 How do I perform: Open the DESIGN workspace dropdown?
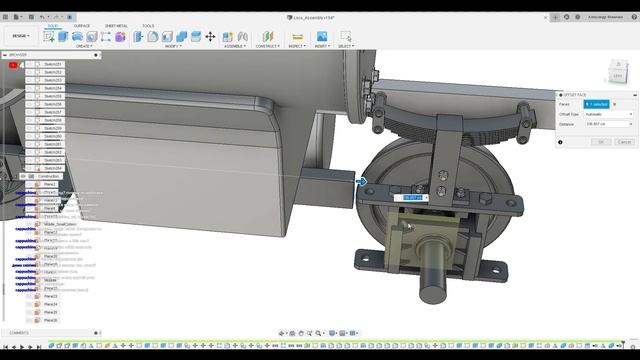[x=20, y=36]
